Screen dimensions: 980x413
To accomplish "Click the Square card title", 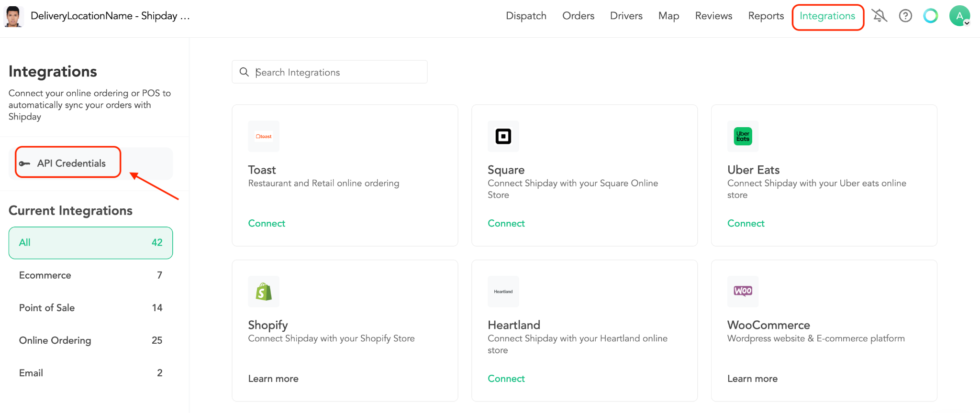I will pyautogui.click(x=506, y=170).
